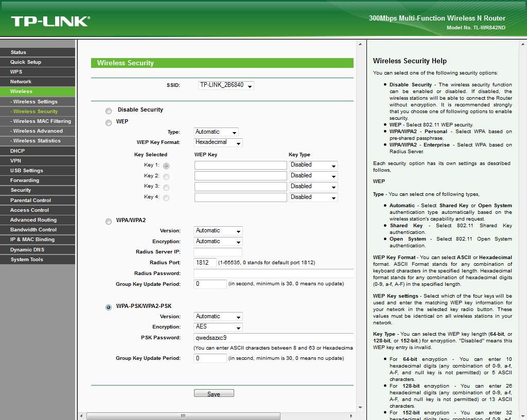Open Key 3 Key Type dropdown
Image resolution: width=527 pixels, height=420 pixels.
313,186
